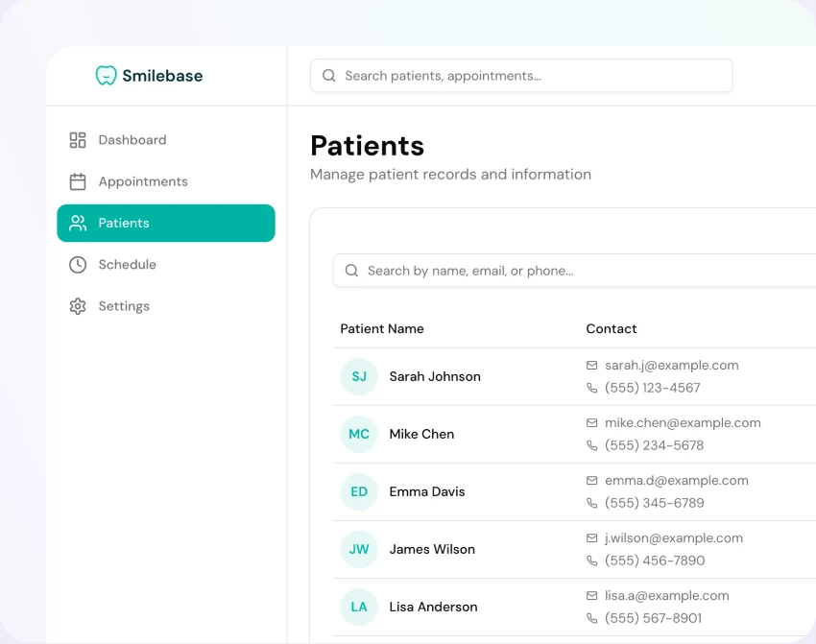816x644 pixels.
Task: Click the Patients people icon in sidebar
Action: point(78,224)
